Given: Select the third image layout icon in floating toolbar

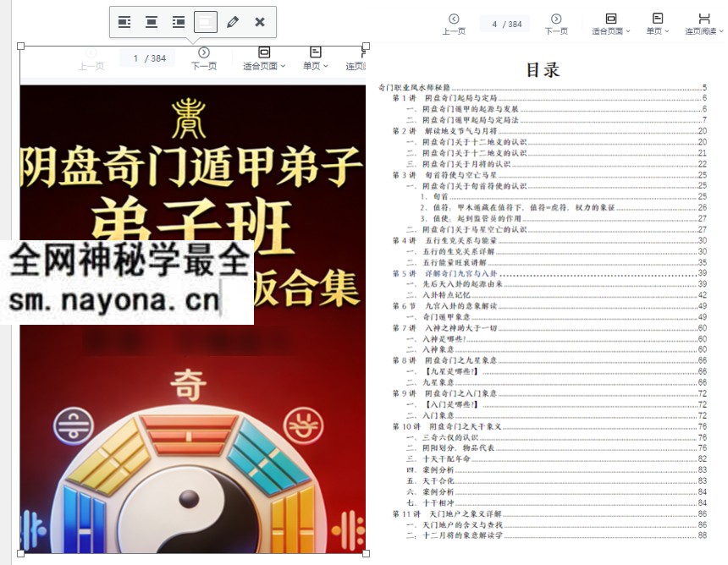Looking at the screenshot, I should pos(179,22).
